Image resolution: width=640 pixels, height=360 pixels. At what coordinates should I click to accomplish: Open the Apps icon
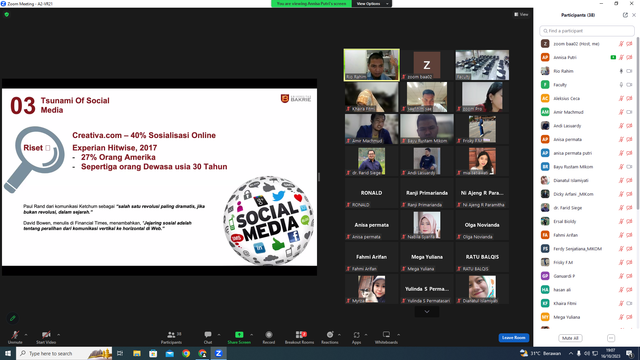[356, 335]
